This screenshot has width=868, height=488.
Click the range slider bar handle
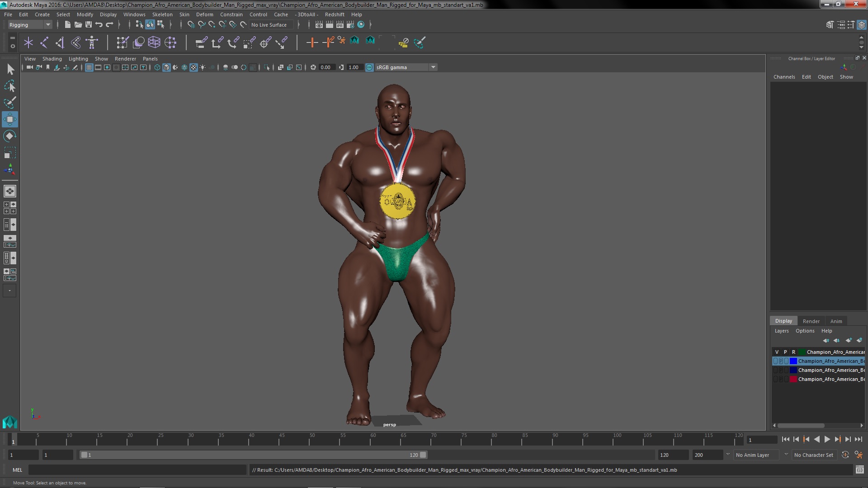coord(253,455)
